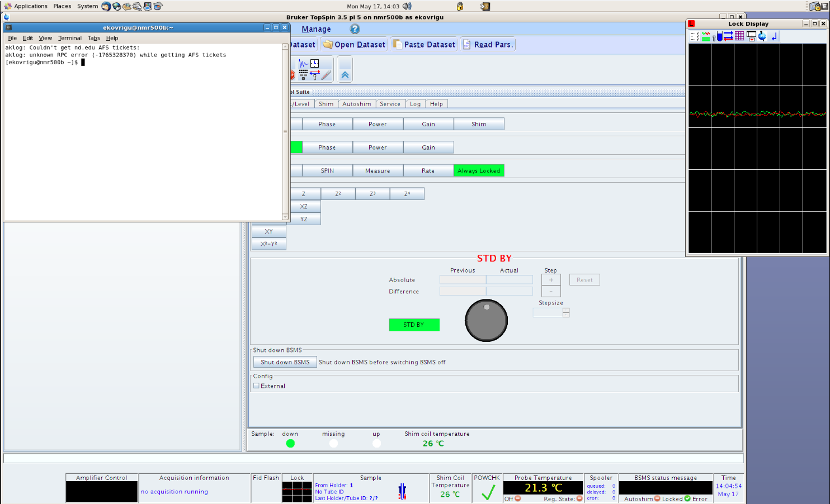Click the Paste Dataset button

(424, 45)
